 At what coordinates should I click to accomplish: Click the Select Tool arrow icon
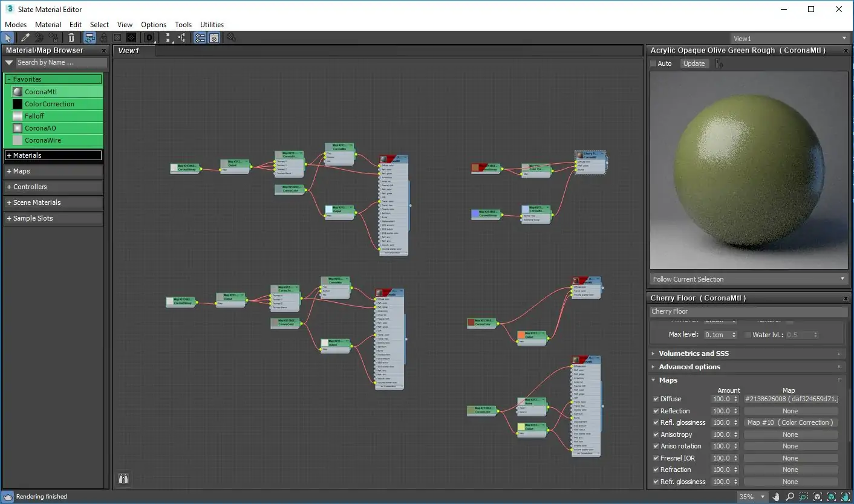point(8,38)
